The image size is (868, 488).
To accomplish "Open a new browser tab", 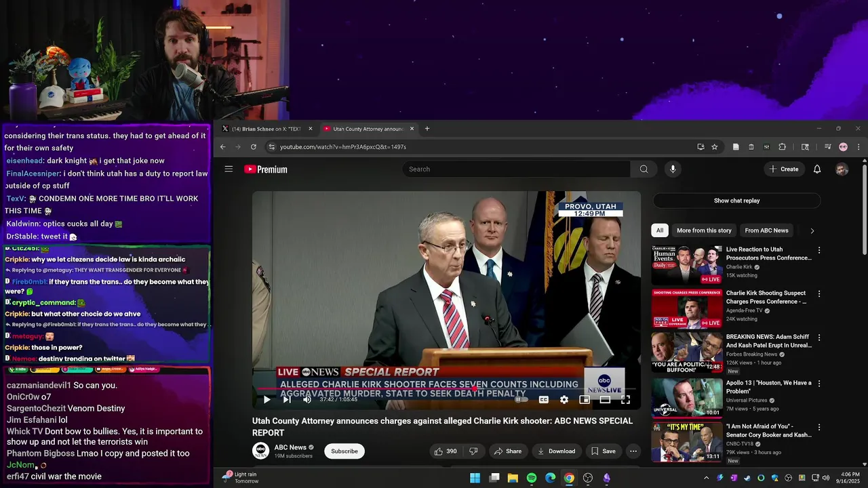I will 427,129.
